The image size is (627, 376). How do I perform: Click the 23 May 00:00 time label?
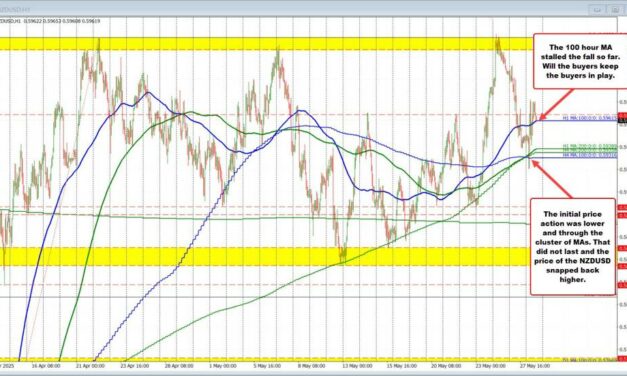[x=490, y=366]
